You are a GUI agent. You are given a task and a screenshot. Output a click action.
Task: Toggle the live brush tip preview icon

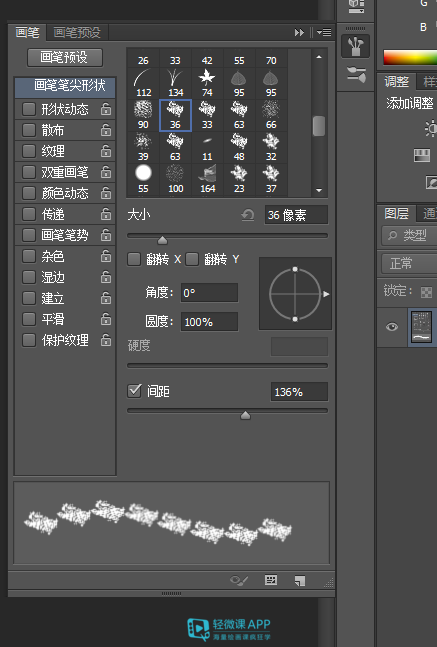pyautogui.click(x=239, y=581)
